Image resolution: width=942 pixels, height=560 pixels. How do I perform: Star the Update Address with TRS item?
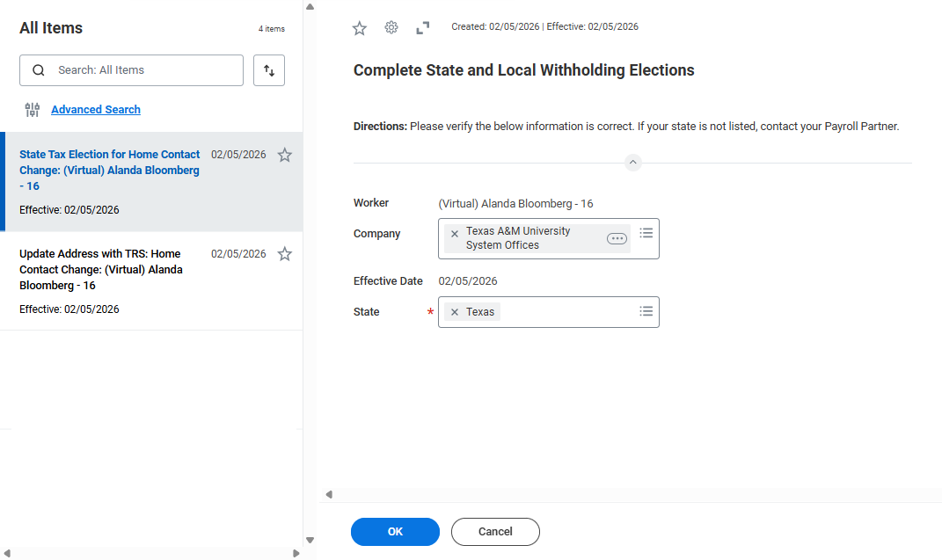pos(284,254)
